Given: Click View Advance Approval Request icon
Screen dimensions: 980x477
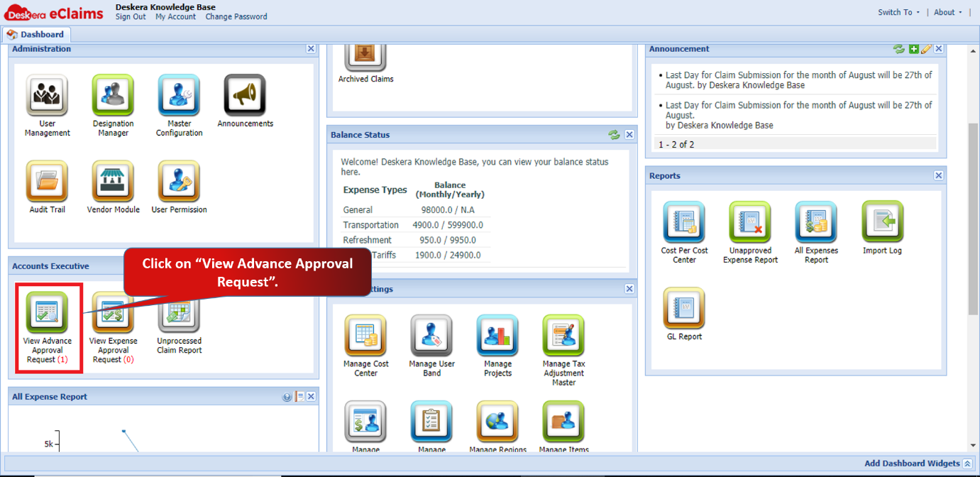Looking at the screenshot, I should [48, 312].
